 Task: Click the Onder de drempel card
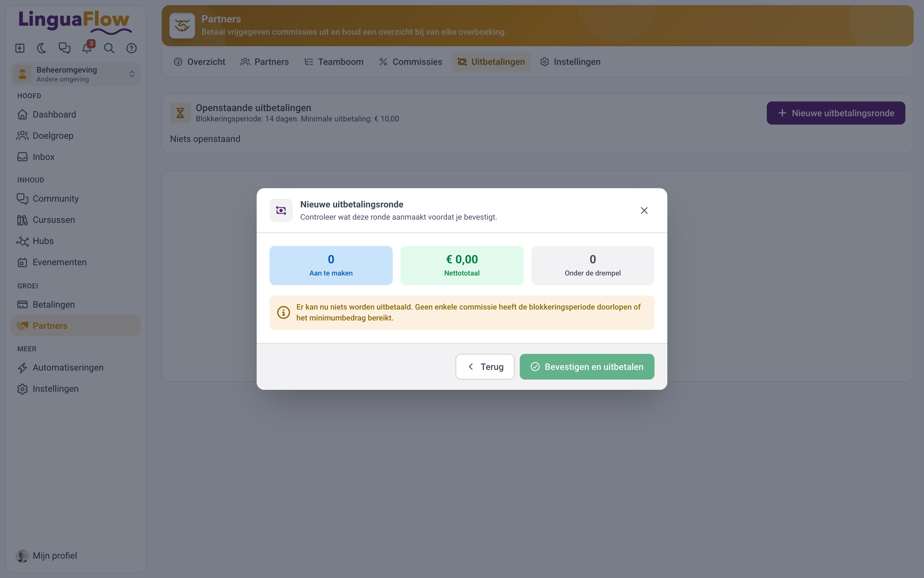[593, 266]
